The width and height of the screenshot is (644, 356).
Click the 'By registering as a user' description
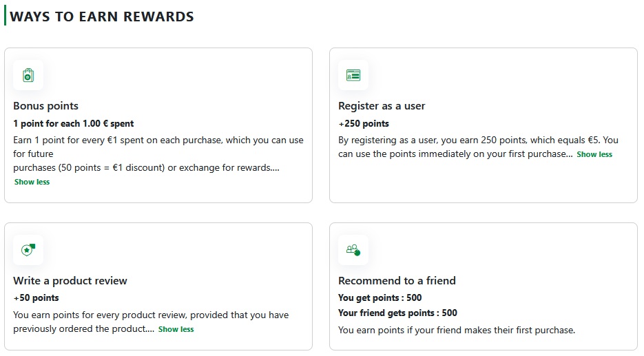coord(478,140)
